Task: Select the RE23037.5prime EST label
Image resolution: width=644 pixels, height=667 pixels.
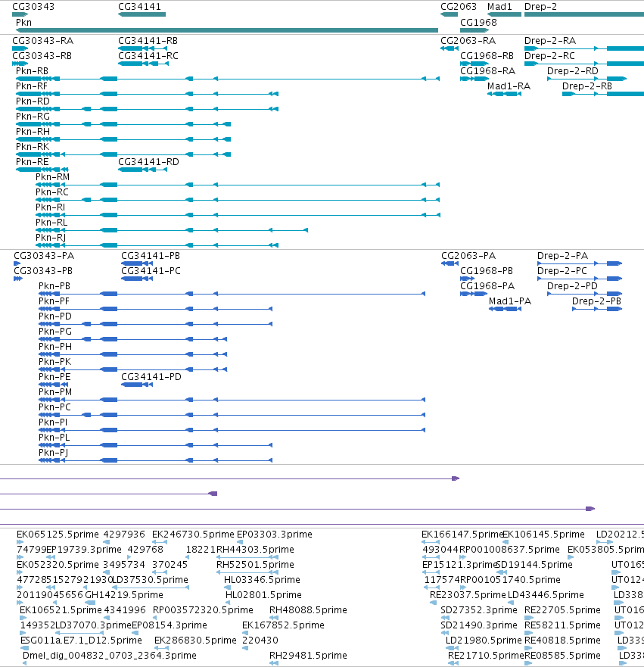Action: click(x=468, y=594)
